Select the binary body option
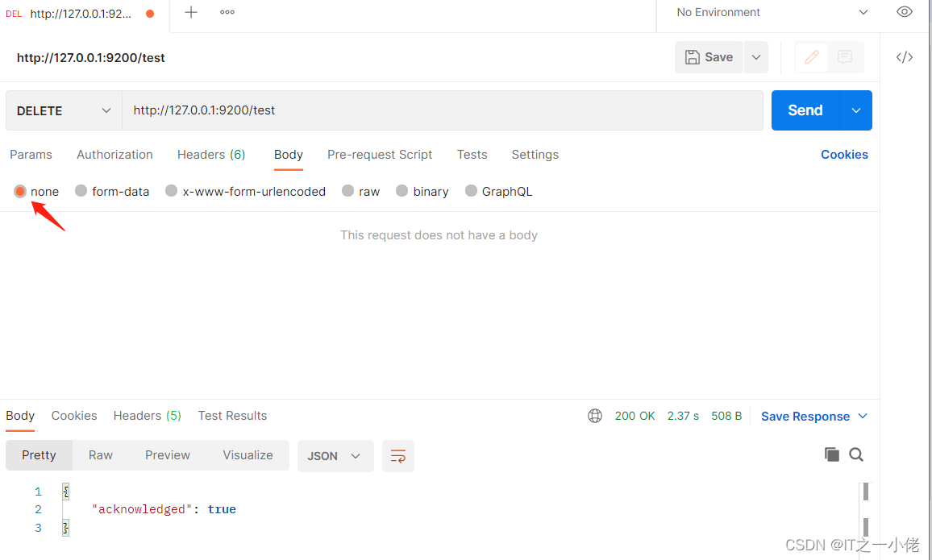 tap(402, 191)
